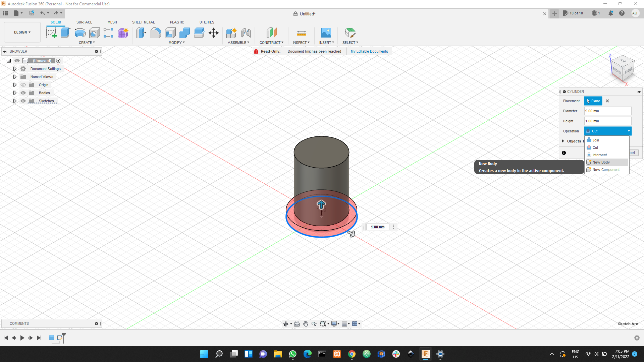
Task: Select the Revolve tool
Action: coord(79,33)
